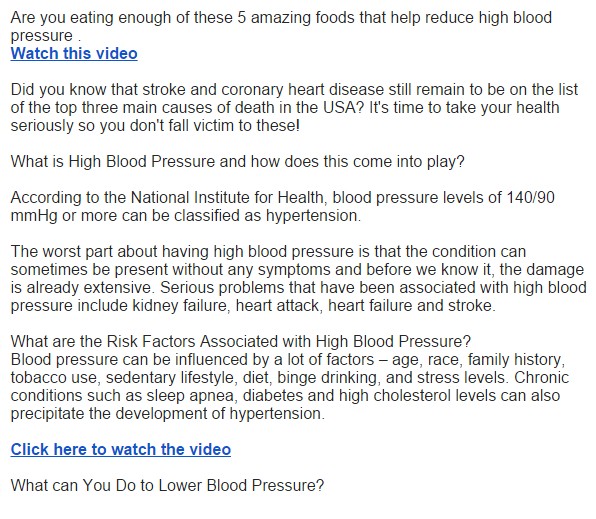
Task: Click "precipitate the development of hypertension" line
Action: point(168,413)
